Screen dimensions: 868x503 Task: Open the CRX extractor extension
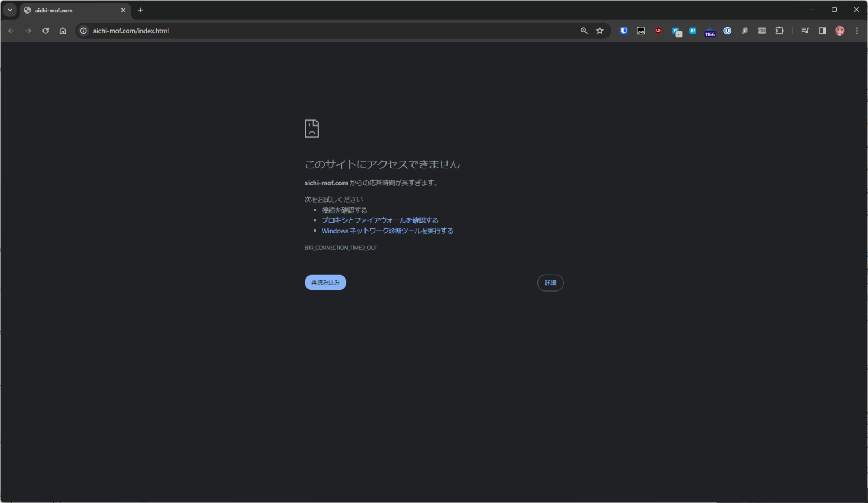(762, 31)
